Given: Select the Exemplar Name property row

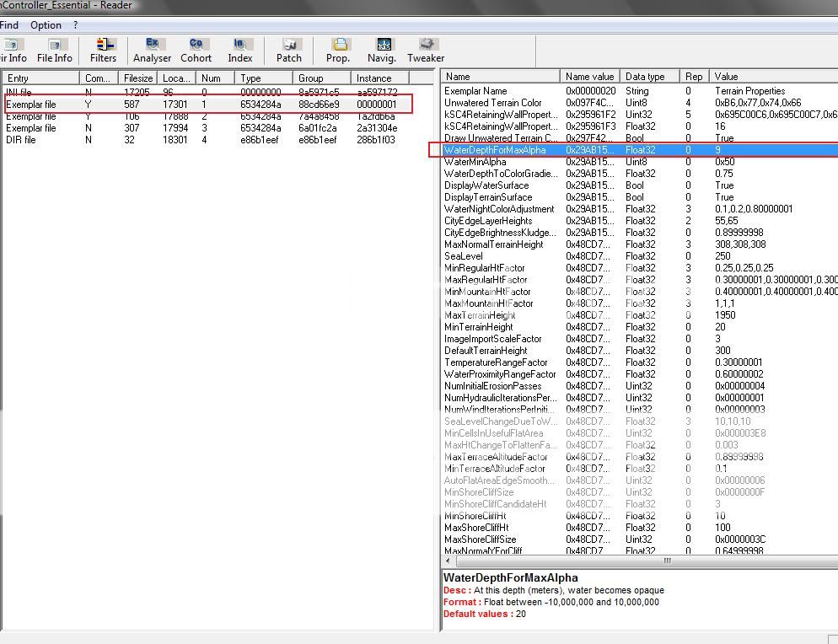Looking at the screenshot, I should [475, 91].
